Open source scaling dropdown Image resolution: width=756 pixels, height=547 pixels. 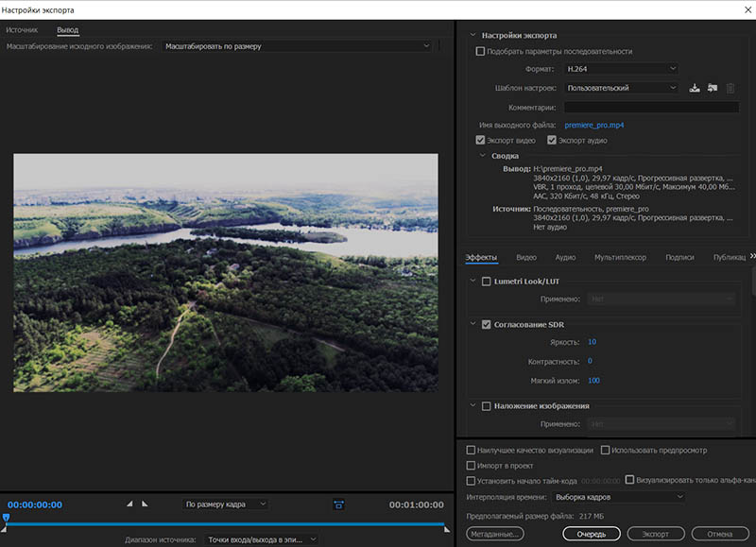tap(297, 46)
